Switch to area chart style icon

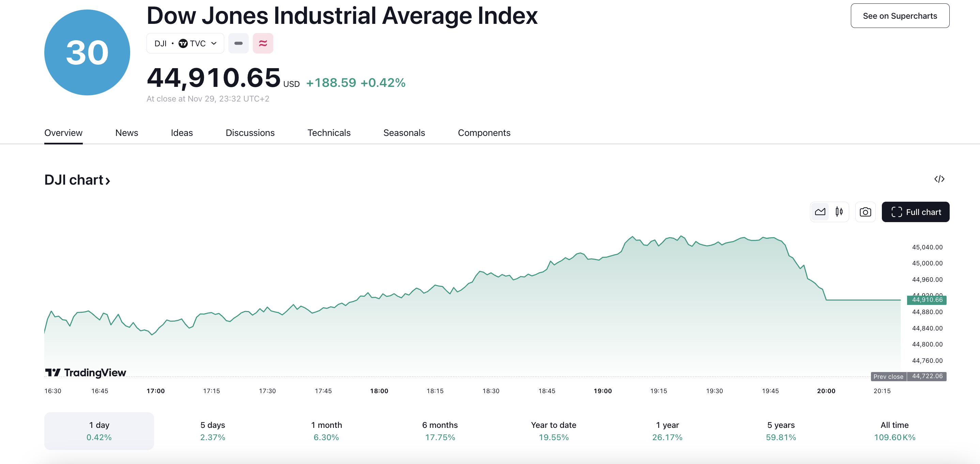pyautogui.click(x=820, y=212)
